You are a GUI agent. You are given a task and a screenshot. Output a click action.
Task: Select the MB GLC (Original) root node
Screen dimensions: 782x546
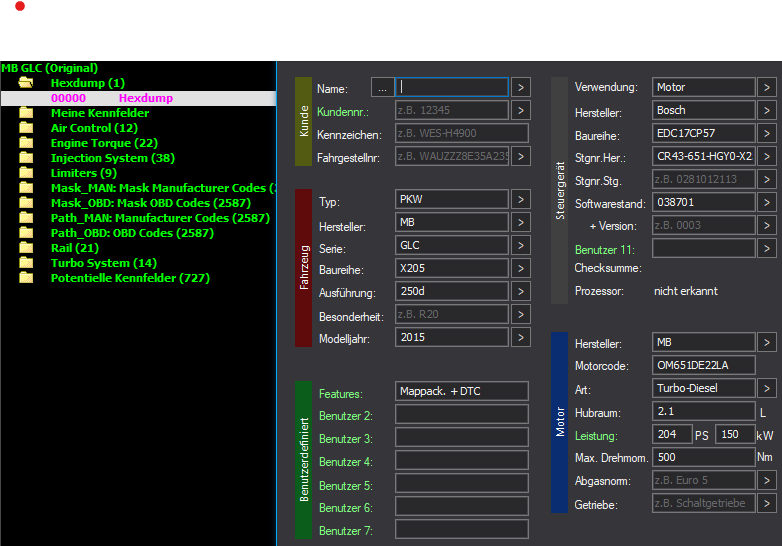[49, 68]
